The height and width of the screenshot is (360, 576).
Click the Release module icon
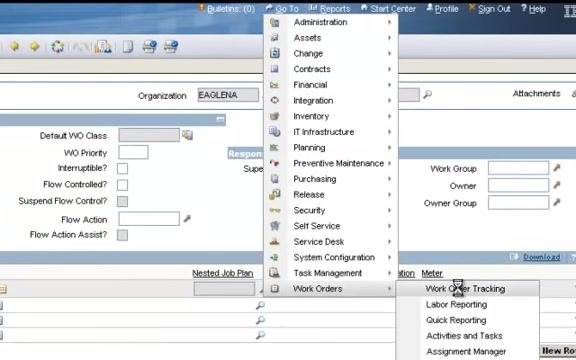pos(274,194)
